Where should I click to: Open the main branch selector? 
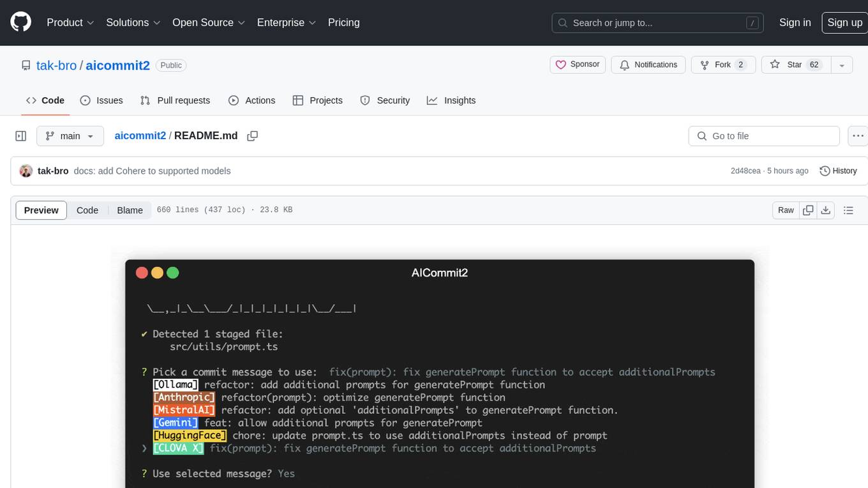point(70,136)
